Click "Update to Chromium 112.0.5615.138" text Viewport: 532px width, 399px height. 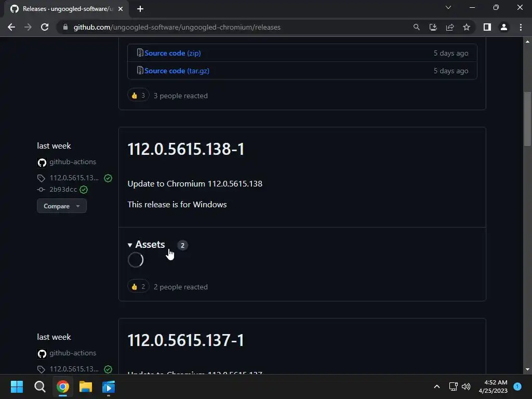point(195,183)
